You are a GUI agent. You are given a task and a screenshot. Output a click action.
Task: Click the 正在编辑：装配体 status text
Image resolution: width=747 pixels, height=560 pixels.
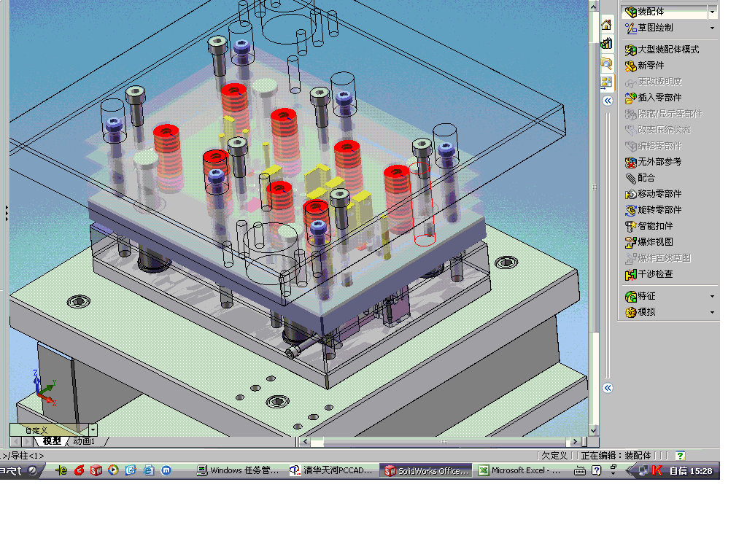(616, 456)
